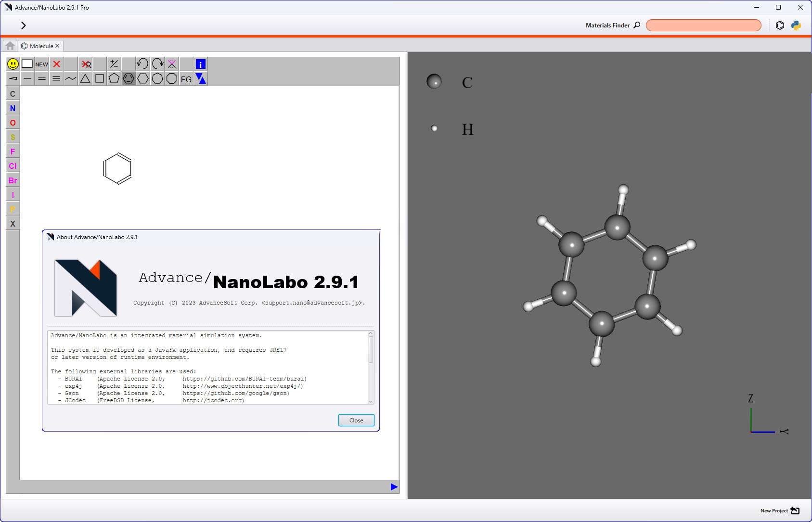Click the Undo arrow icon
Image resolution: width=812 pixels, height=522 pixels.
[x=143, y=64]
